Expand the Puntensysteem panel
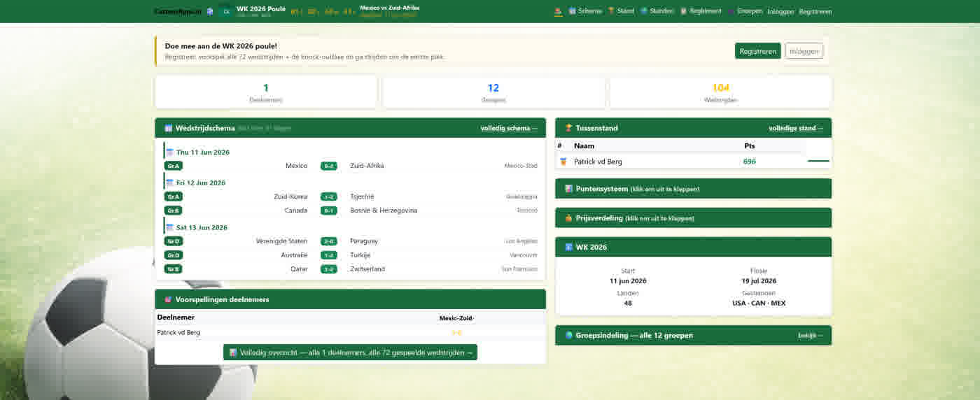This screenshot has width=980, height=400. 693,189
